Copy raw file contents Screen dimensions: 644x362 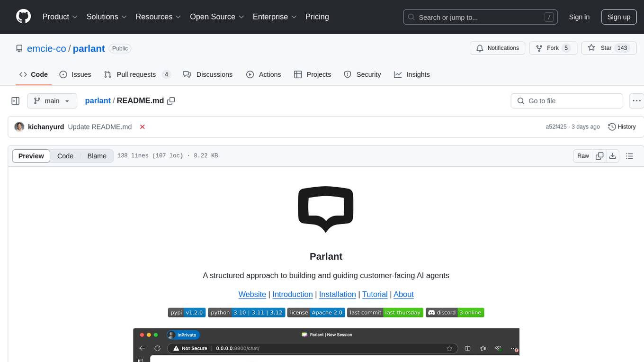click(x=599, y=156)
